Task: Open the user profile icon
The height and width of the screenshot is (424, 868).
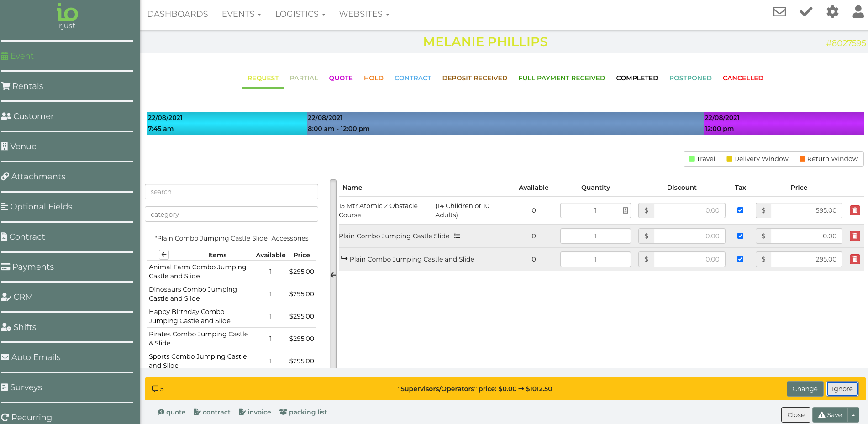Action: pyautogui.click(x=858, y=12)
